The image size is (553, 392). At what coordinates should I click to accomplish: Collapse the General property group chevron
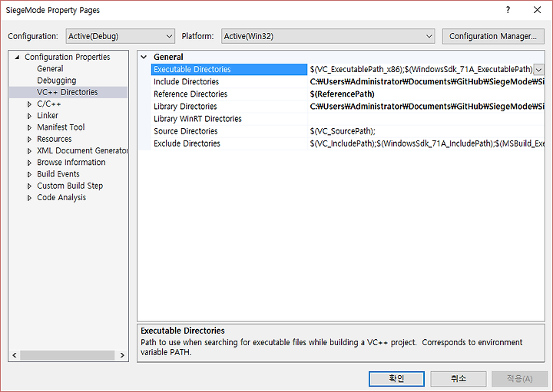[144, 57]
